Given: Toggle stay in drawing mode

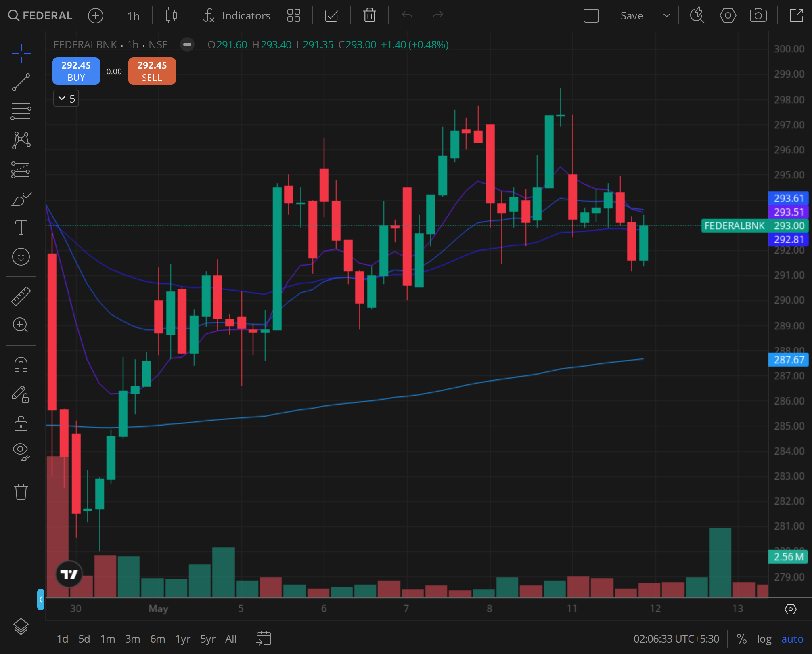Looking at the screenshot, I should coord(21,394).
